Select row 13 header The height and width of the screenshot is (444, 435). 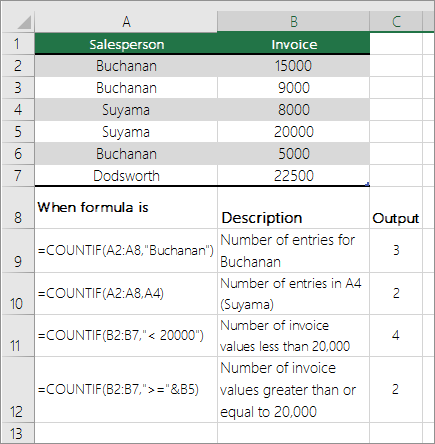click(17, 433)
